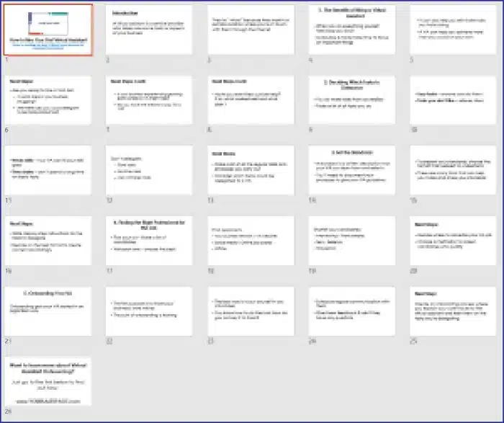This screenshot has height=423, width=504.
Task: Select the highlighted title slide 1 thumbnail
Action: pyautogui.click(x=48, y=30)
